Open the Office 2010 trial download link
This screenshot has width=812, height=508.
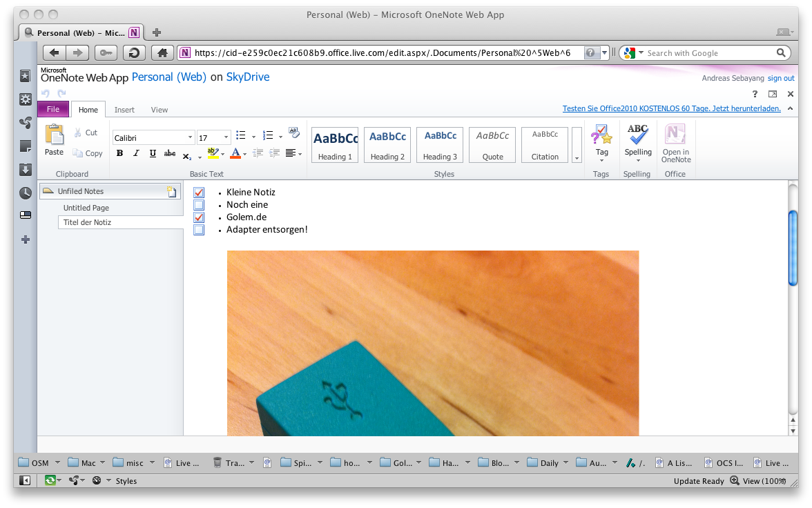point(671,108)
